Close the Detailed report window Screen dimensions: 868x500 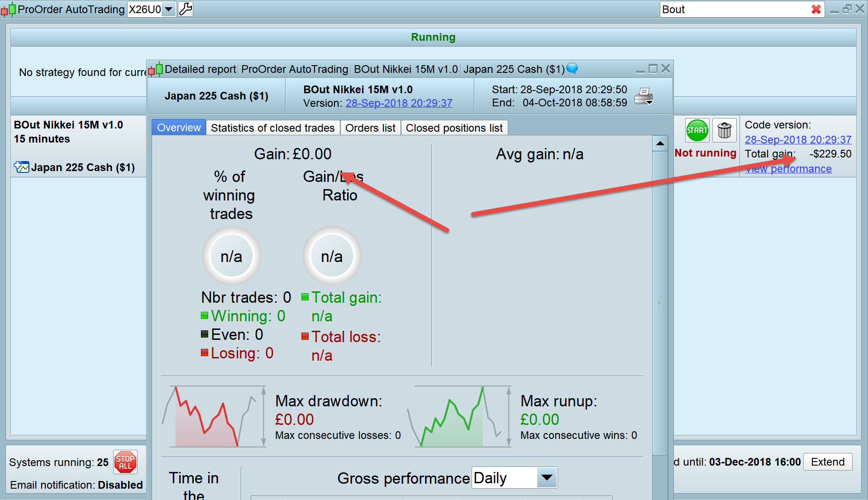coord(665,69)
